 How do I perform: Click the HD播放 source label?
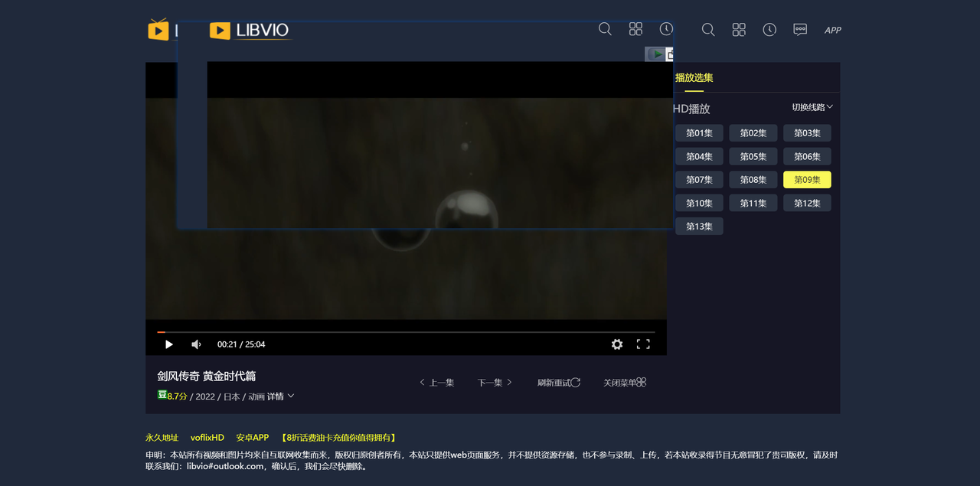(x=692, y=109)
